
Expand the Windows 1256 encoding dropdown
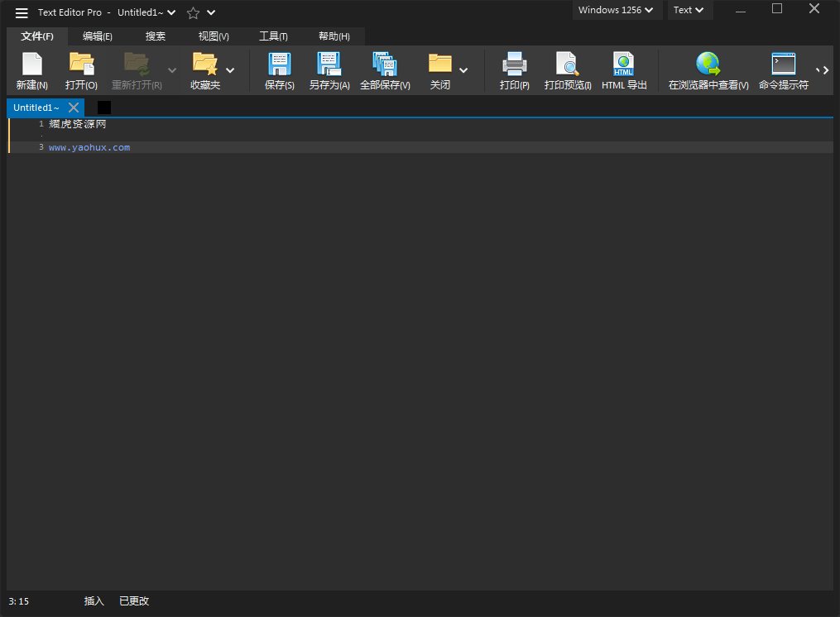click(x=617, y=11)
